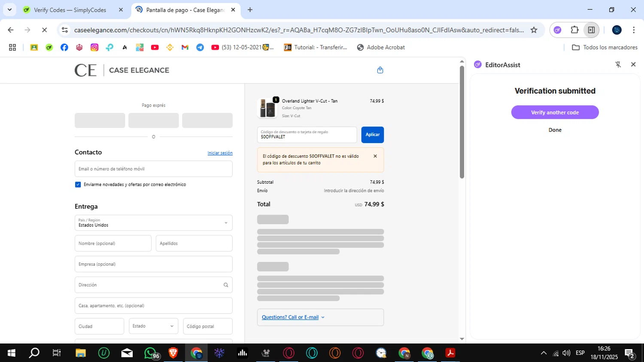Open the Gmail bookmark
This screenshot has height=362, width=644.
click(x=185, y=47)
